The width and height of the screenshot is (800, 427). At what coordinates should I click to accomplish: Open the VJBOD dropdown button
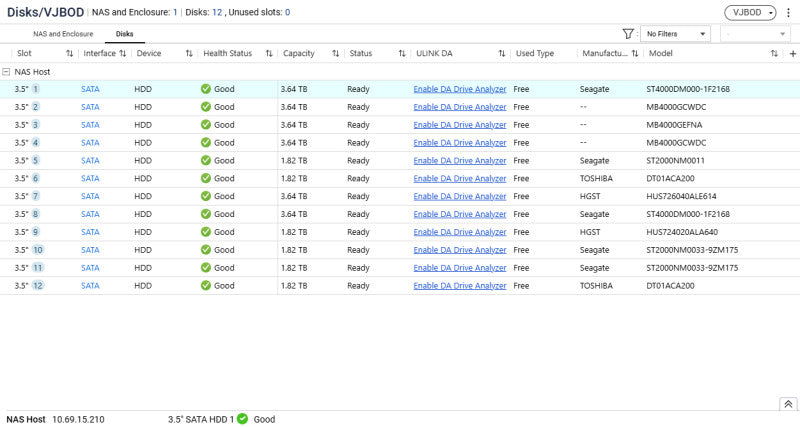point(750,13)
